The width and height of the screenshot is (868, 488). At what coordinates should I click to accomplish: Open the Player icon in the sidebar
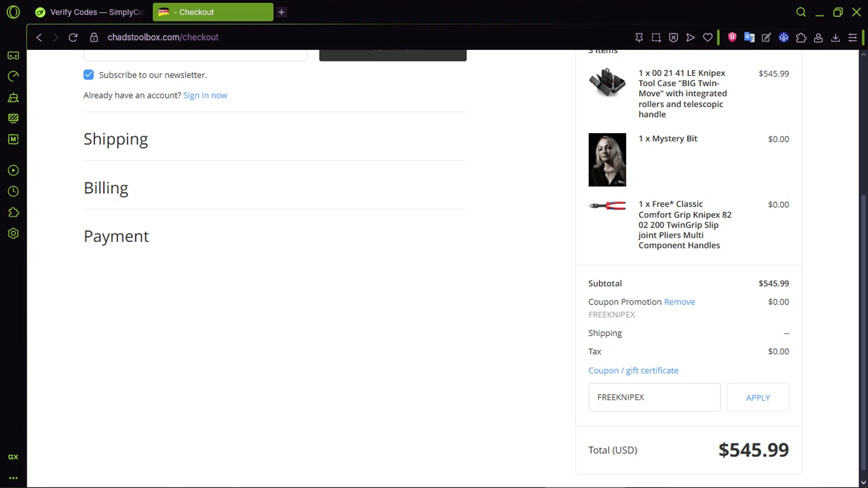(13, 170)
